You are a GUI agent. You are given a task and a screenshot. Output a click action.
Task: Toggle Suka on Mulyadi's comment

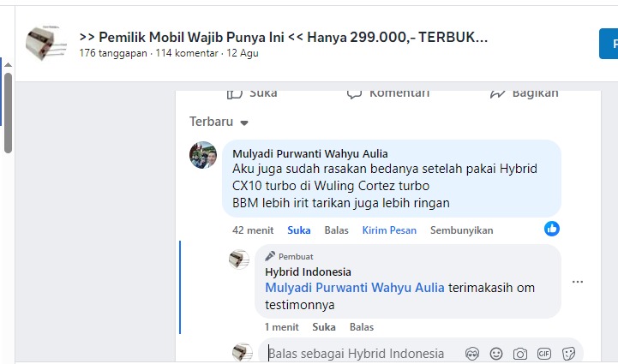299,230
